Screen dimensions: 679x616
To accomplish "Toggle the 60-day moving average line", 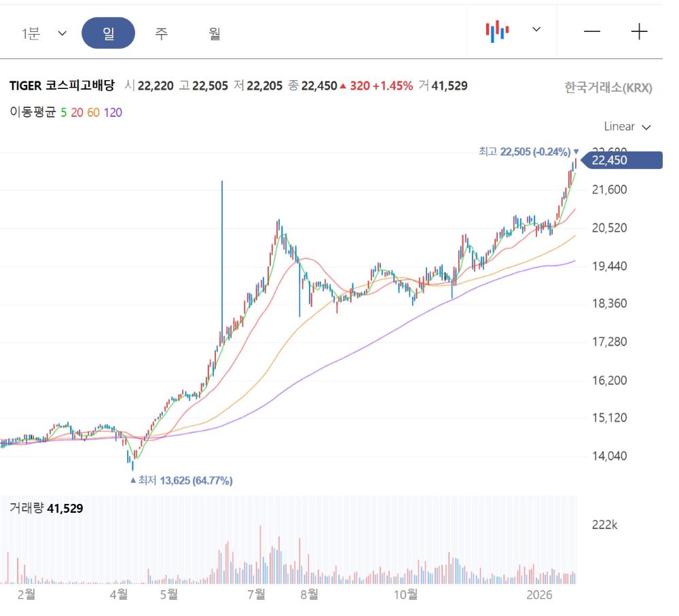I will (93, 113).
